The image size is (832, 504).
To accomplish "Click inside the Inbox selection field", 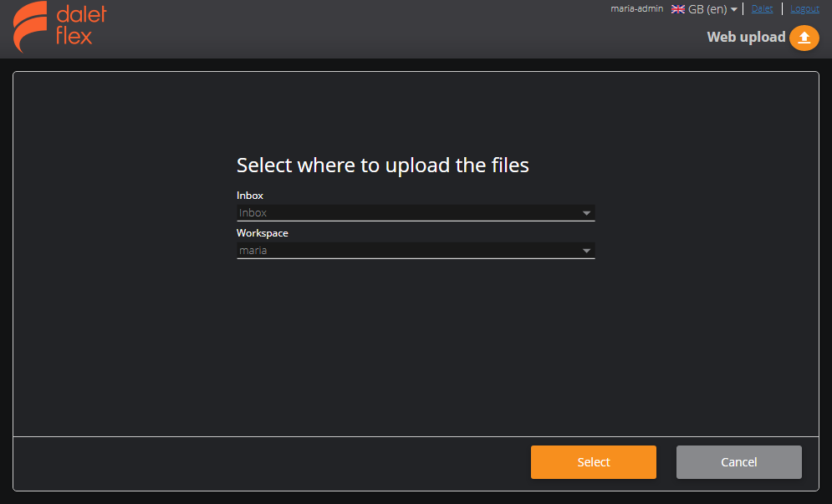I will [x=376, y=212].
